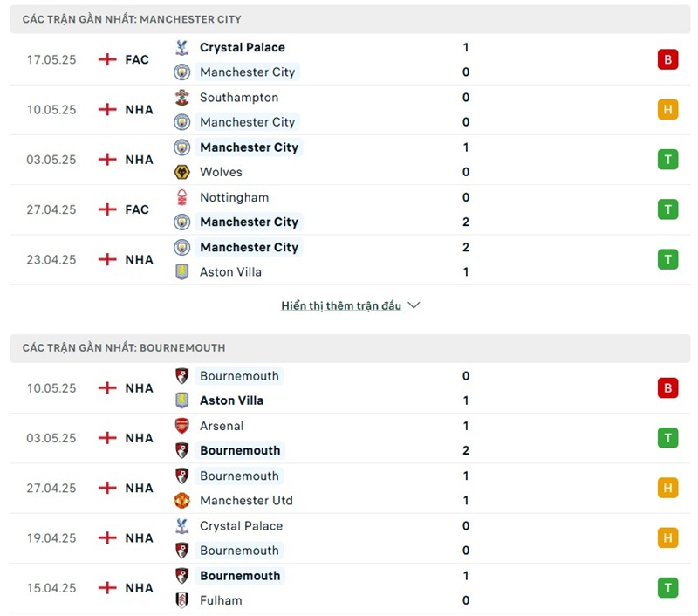Click the Fulham club crest

pos(181,600)
